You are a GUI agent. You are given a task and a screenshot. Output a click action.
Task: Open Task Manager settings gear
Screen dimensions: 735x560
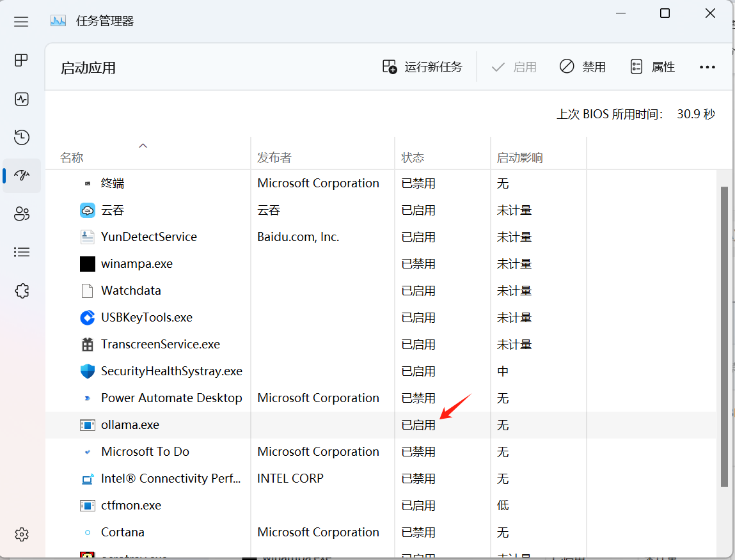coord(22,534)
